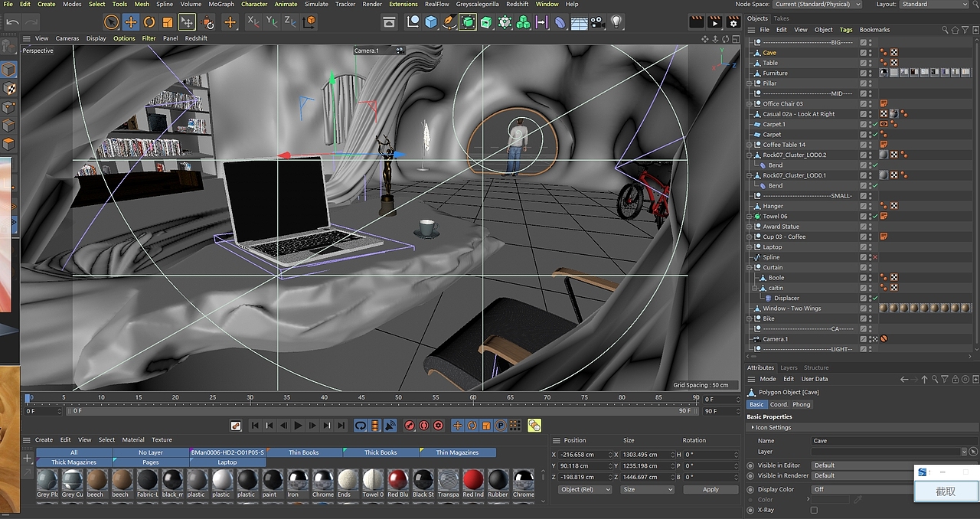Select Visible in Editor radio dot
980x519 pixels.
point(750,465)
